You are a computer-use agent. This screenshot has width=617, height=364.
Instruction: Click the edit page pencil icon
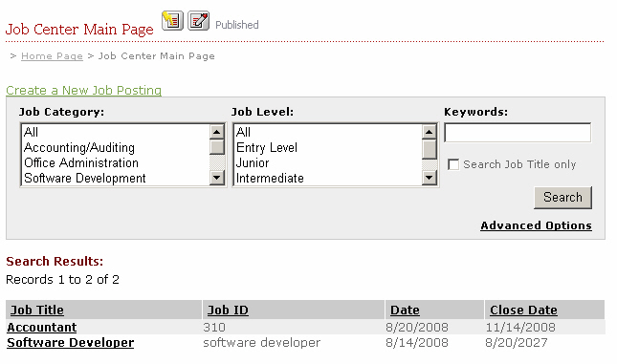click(198, 20)
